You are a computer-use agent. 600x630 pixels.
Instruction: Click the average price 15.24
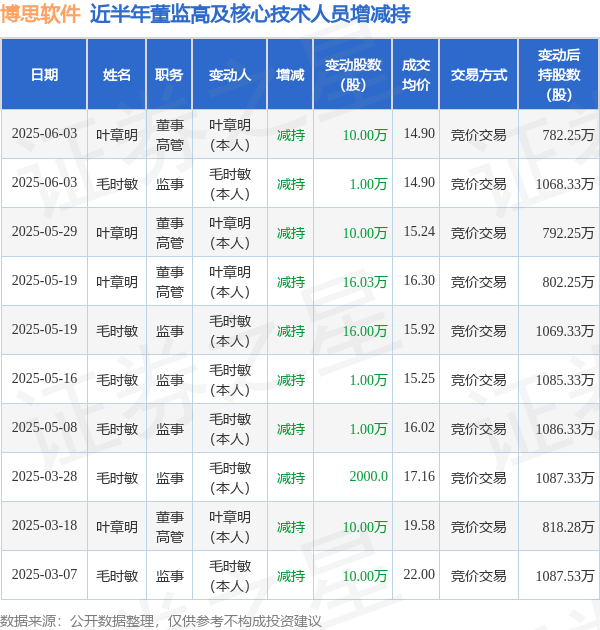tap(419, 232)
